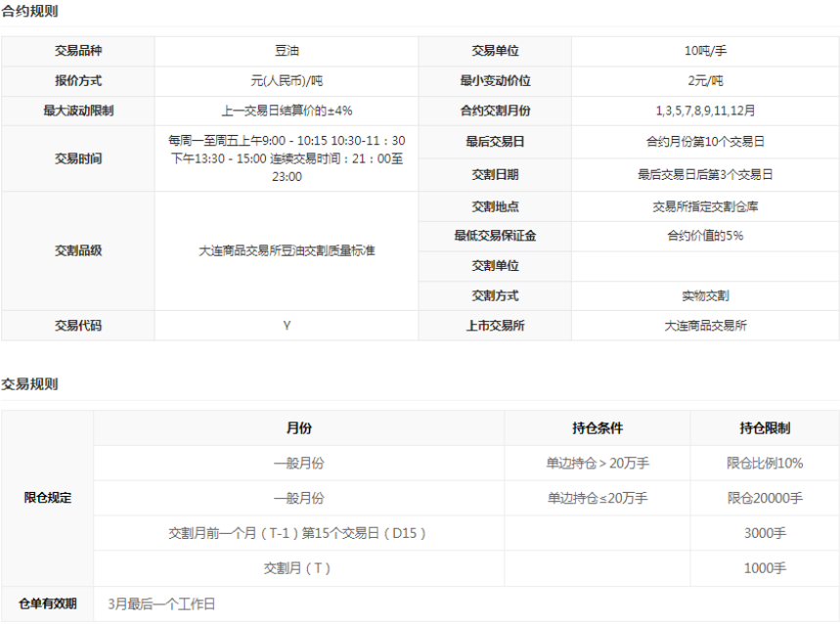The height and width of the screenshot is (624, 840).
Task: Click the 1,3,5,7,8,9,11,12月 delivery months cell
Action: 704,111
